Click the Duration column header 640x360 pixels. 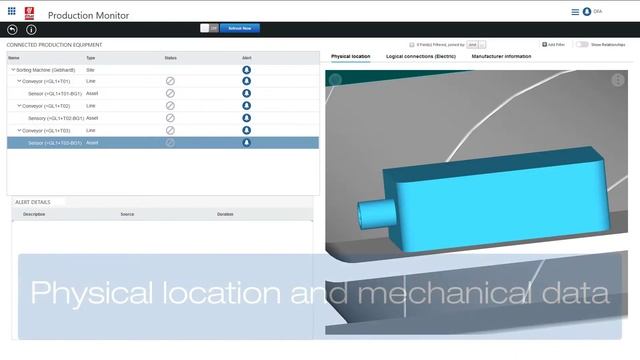click(x=225, y=214)
